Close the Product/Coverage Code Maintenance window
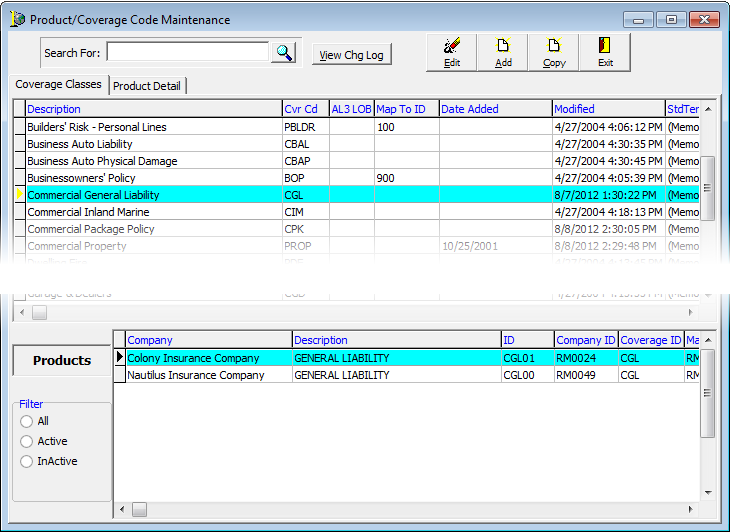This screenshot has width=730, height=532. [704, 20]
